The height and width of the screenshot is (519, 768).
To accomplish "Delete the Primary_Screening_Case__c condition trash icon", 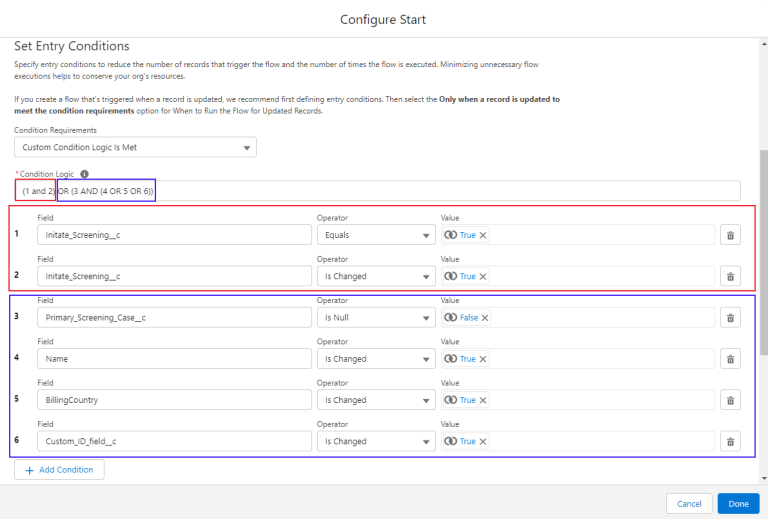I will click(x=730, y=318).
